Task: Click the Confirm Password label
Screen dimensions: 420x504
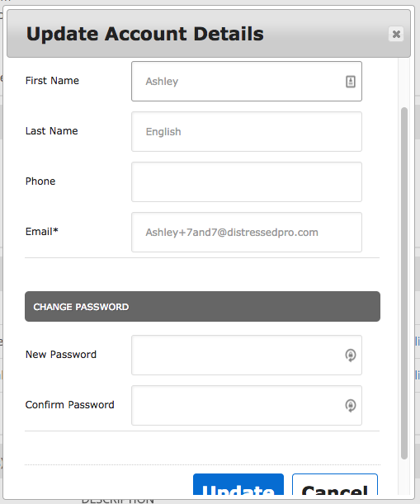Action: pyautogui.click(x=70, y=405)
